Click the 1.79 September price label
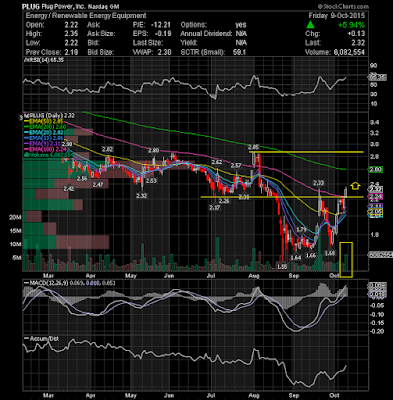Viewport: 393px width, 400px height. [301, 230]
